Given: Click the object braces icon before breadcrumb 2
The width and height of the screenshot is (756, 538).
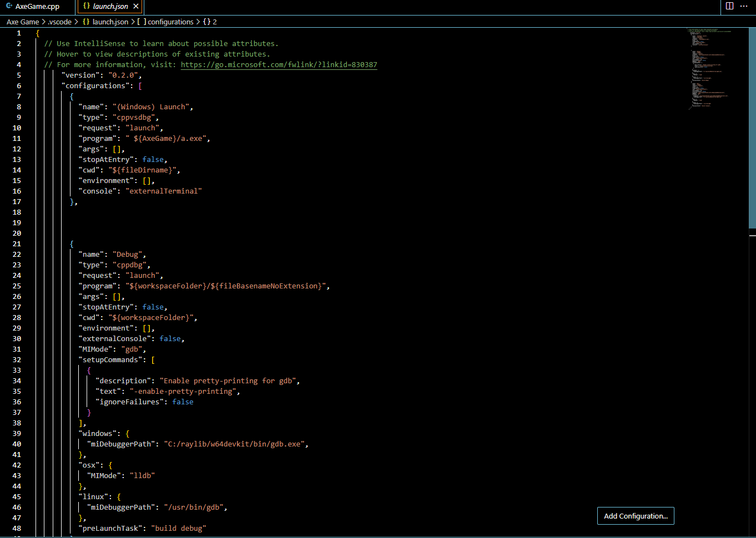Looking at the screenshot, I should [x=206, y=22].
